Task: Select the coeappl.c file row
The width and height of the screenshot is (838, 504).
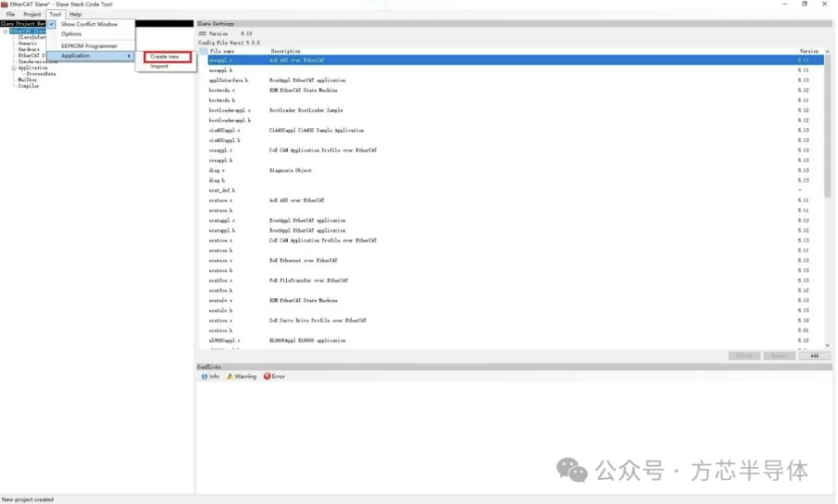Action: point(516,150)
